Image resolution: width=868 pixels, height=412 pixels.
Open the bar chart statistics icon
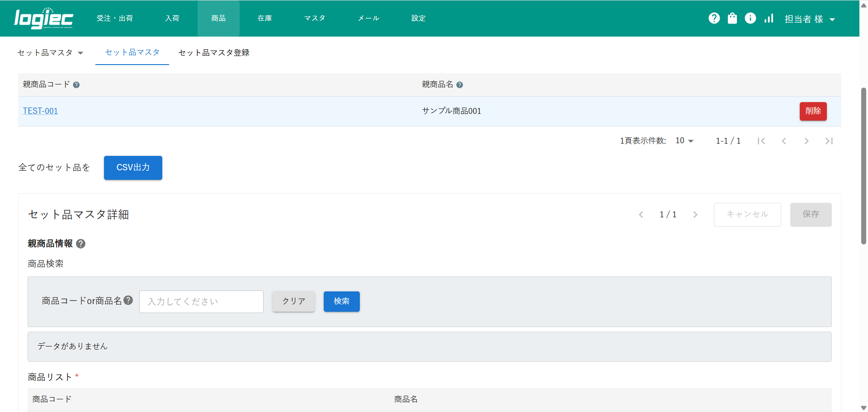pyautogui.click(x=769, y=18)
